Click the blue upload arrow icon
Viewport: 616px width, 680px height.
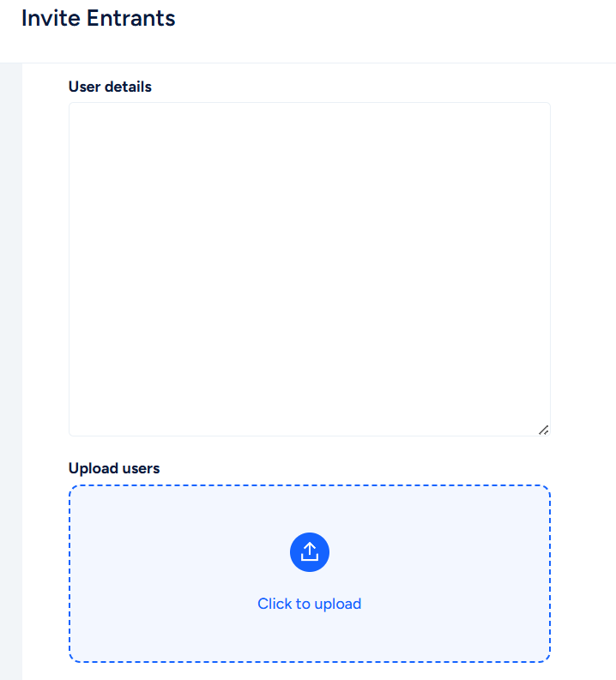tap(310, 551)
